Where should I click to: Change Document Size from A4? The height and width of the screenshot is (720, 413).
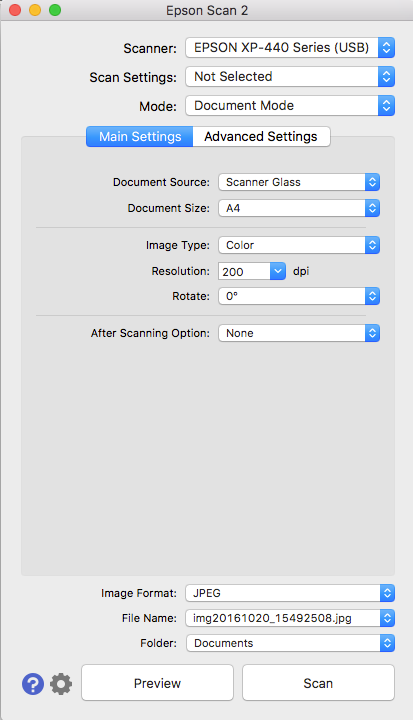click(299, 208)
